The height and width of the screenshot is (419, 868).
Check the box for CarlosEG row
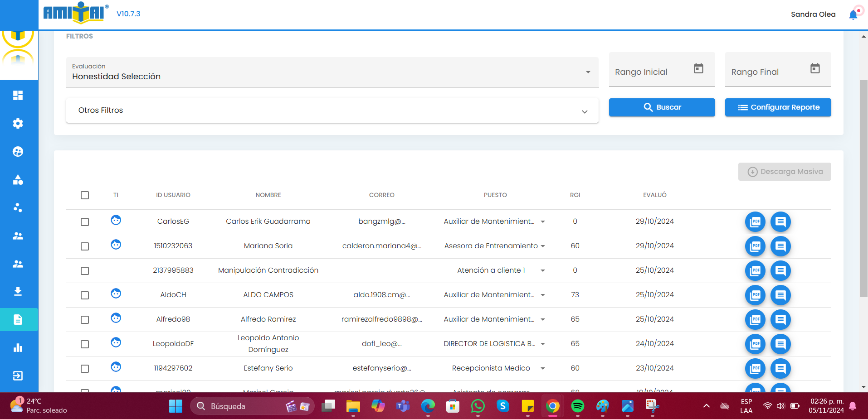point(85,222)
